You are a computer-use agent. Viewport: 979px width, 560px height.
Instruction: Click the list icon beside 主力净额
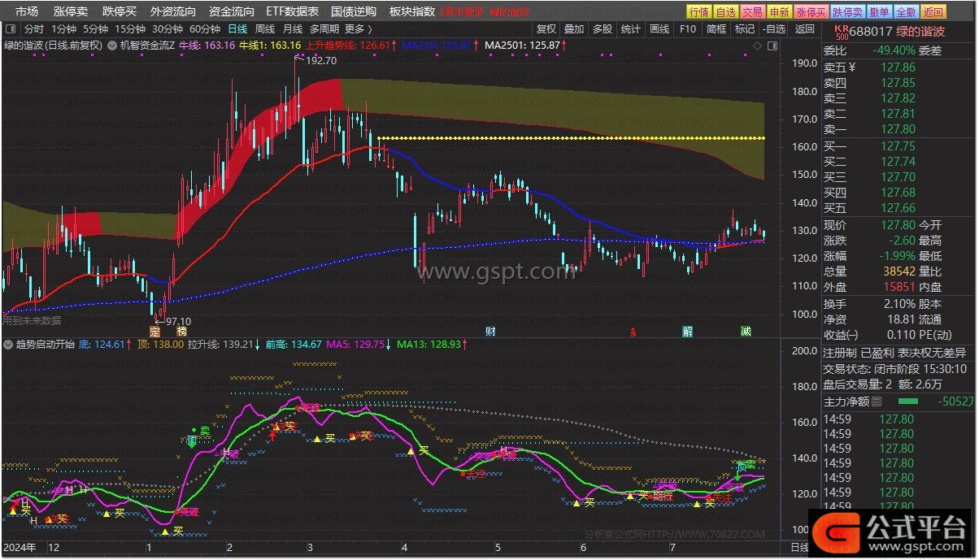[x=877, y=402]
